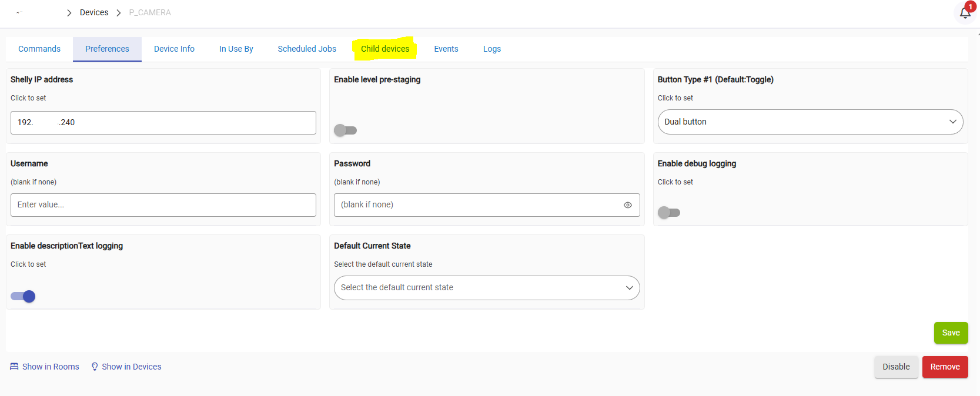Toggle Enable level pre-staging switch
The width and height of the screenshot is (980, 396).
(345, 130)
